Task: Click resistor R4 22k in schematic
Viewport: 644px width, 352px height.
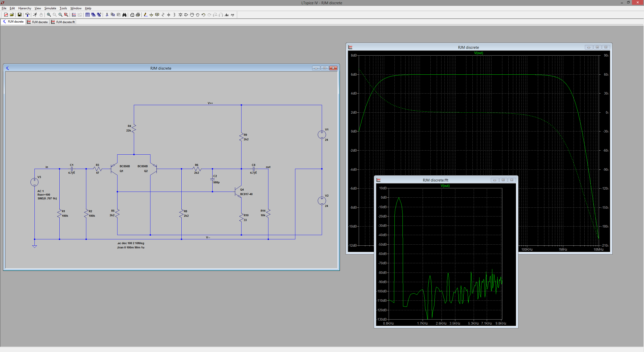Action: click(134, 128)
